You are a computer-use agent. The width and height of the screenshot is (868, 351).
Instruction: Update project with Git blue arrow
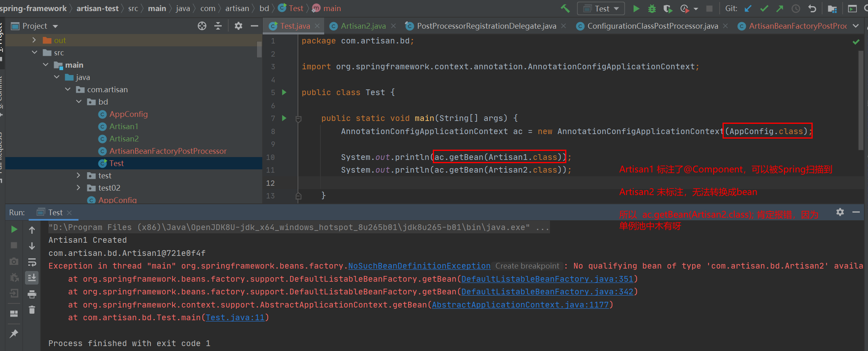pos(748,8)
